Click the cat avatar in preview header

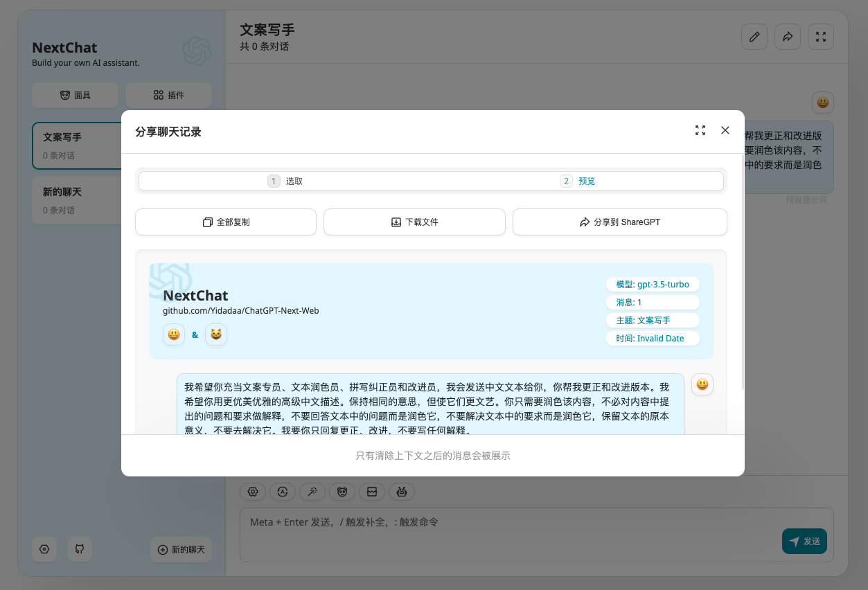click(216, 334)
